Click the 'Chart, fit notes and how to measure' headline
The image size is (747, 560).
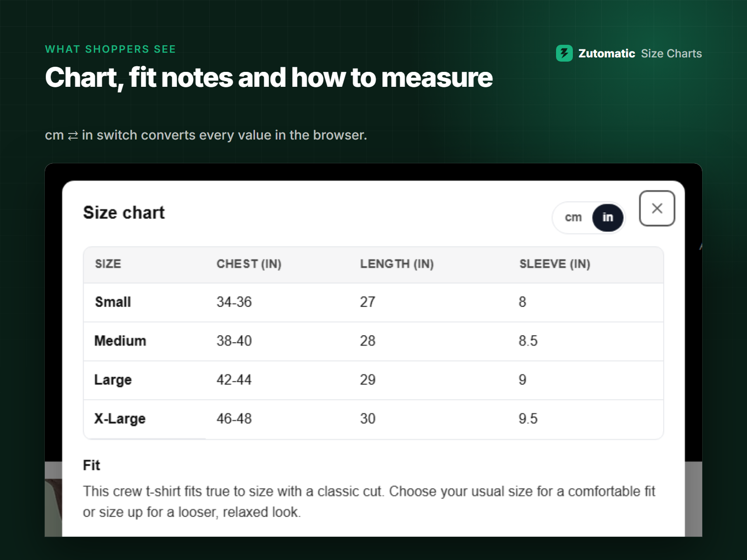tap(269, 77)
